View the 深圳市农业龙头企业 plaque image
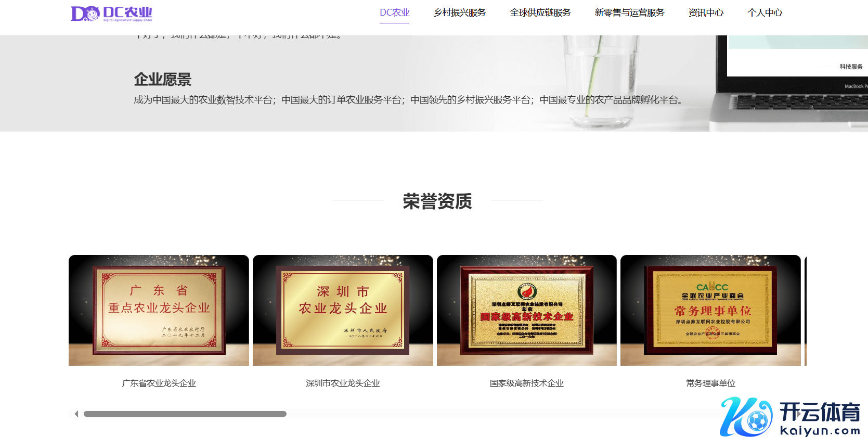Image resolution: width=868 pixels, height=448 pixels. 343,310
